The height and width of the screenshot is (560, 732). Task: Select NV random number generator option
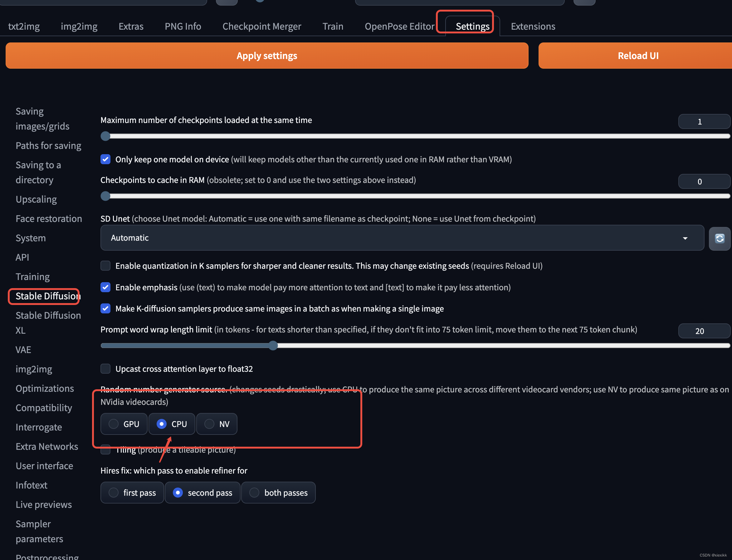click(209, 424)
